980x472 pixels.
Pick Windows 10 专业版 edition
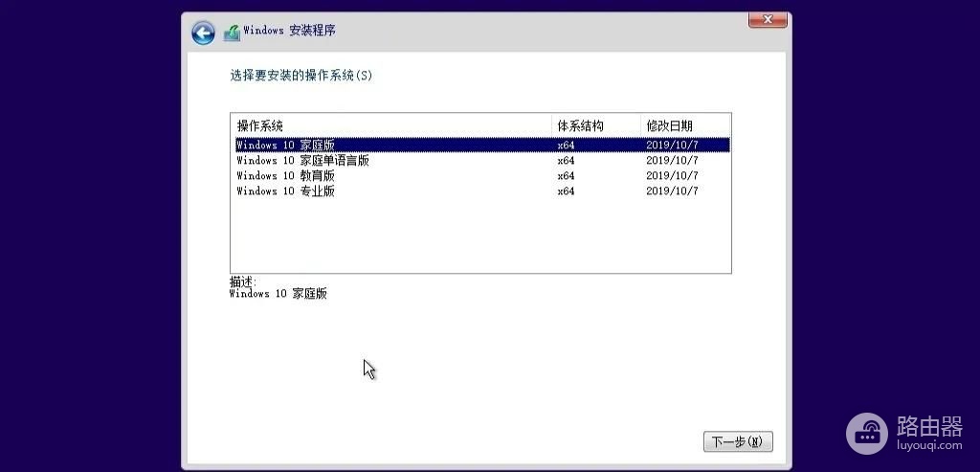(482, 191)
